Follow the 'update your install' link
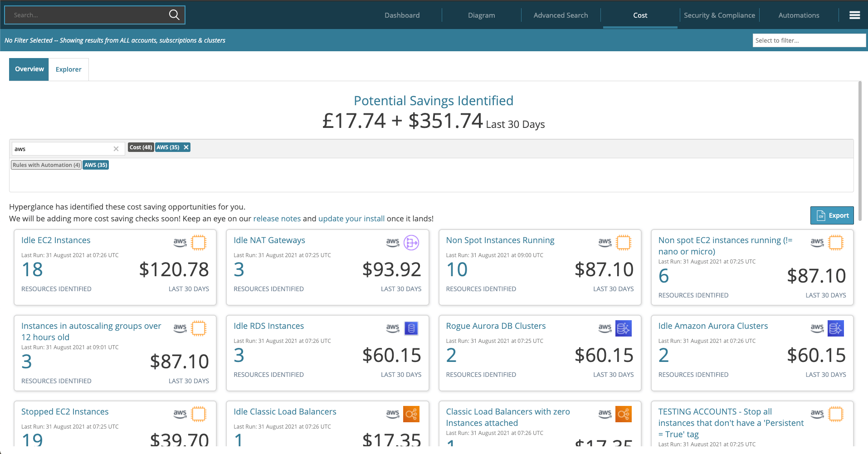The width and height of the screenshot is (868, 454). click(351, 219)
